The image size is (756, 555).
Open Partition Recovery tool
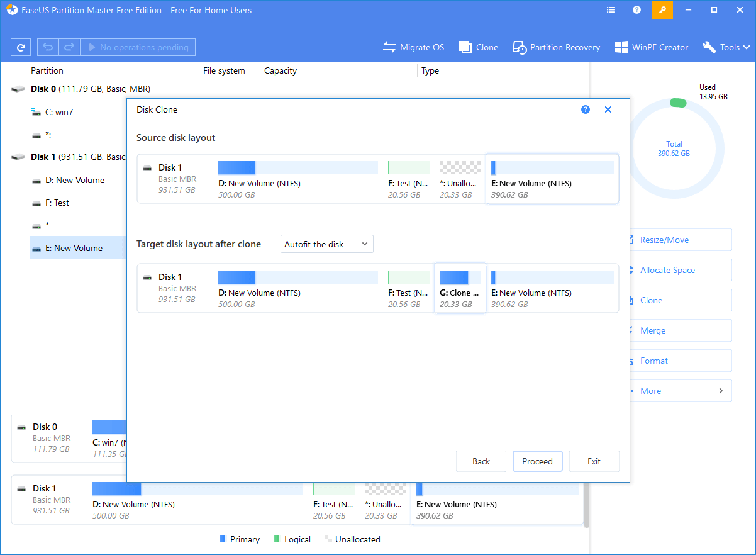click(556, 47)
